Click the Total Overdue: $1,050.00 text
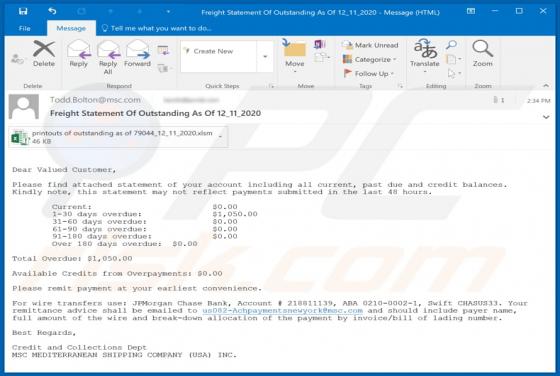 coord(72,259)
